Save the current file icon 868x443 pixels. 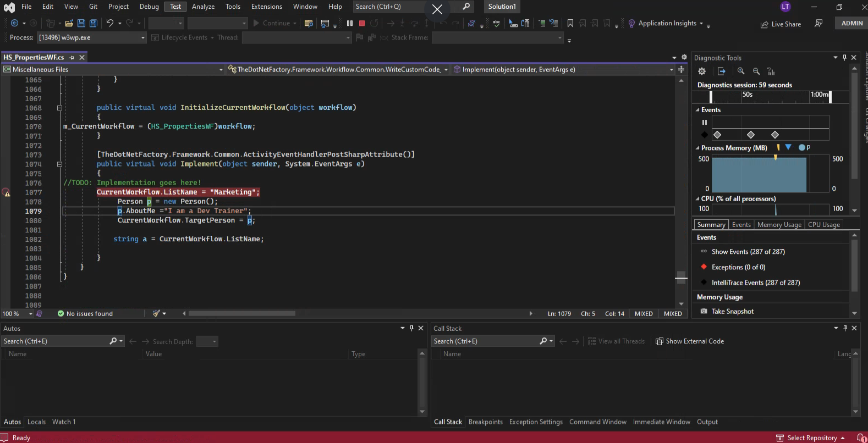(x=81, y=23)
